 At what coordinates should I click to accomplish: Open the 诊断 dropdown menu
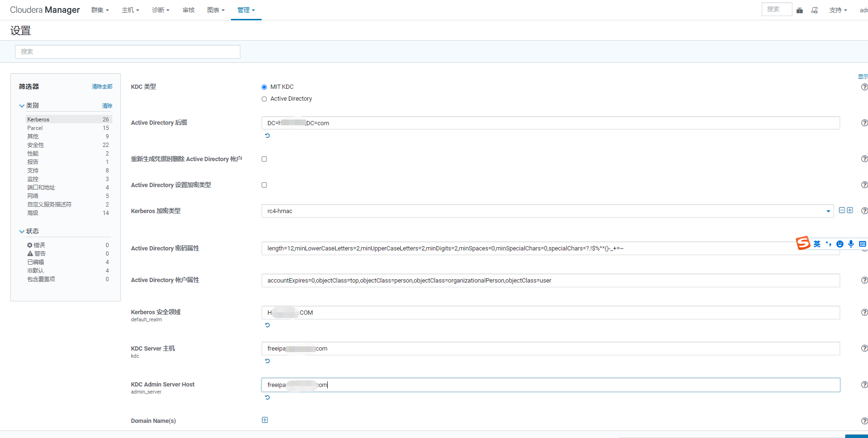click(161, 10)
